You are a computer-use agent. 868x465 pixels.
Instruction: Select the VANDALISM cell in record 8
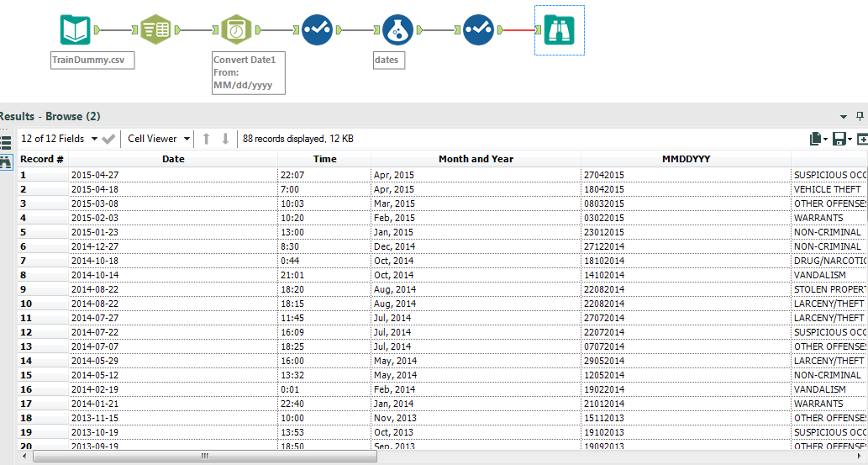830,276
